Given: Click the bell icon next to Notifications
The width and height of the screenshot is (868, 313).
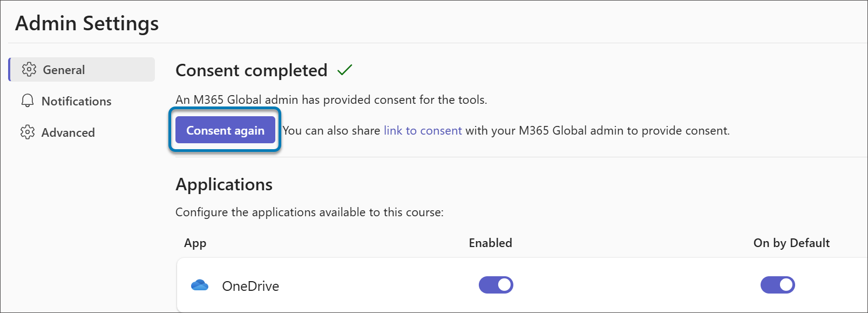Looking at the screenshot, I should (x=28, y=101).
